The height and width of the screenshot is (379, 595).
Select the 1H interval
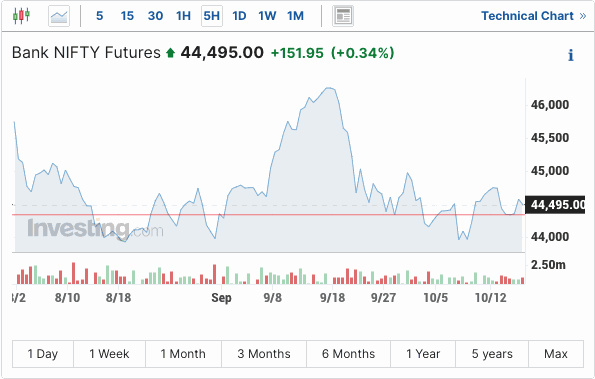183,16
